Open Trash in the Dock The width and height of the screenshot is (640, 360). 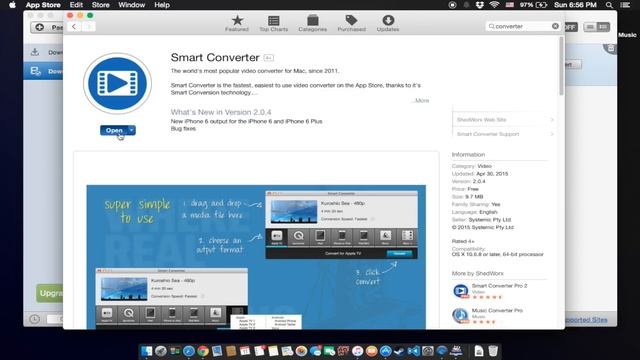click(x=493, y=351)
